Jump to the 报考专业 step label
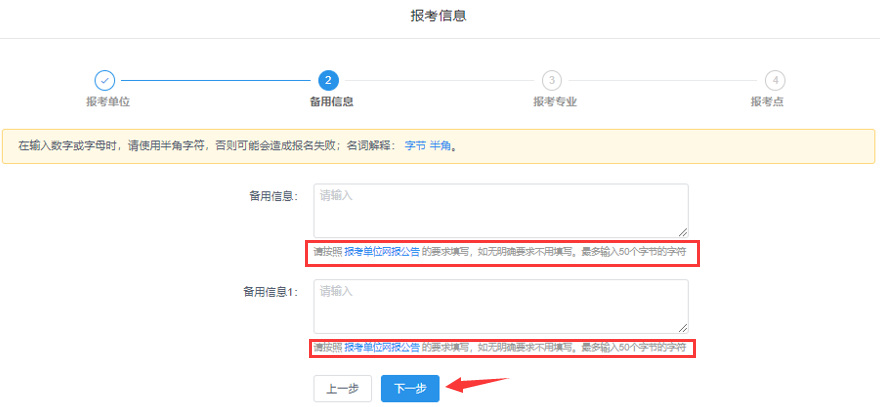This screenshot has width=880, height=407. (x=554, y=102)
